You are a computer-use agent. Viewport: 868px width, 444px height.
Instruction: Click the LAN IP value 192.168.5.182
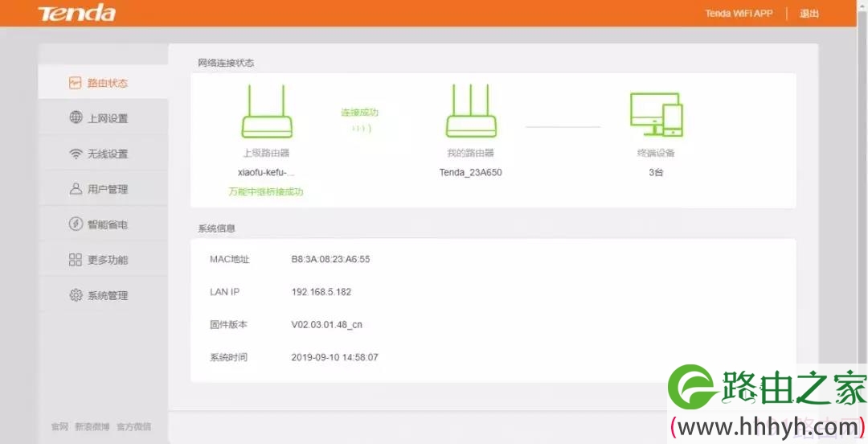[x=321, y=291]
